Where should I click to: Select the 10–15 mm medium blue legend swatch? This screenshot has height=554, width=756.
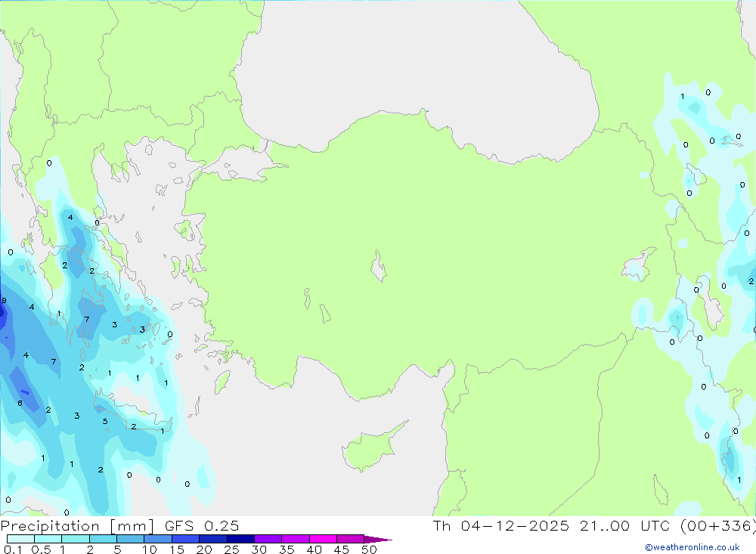[x=158, y=539]
